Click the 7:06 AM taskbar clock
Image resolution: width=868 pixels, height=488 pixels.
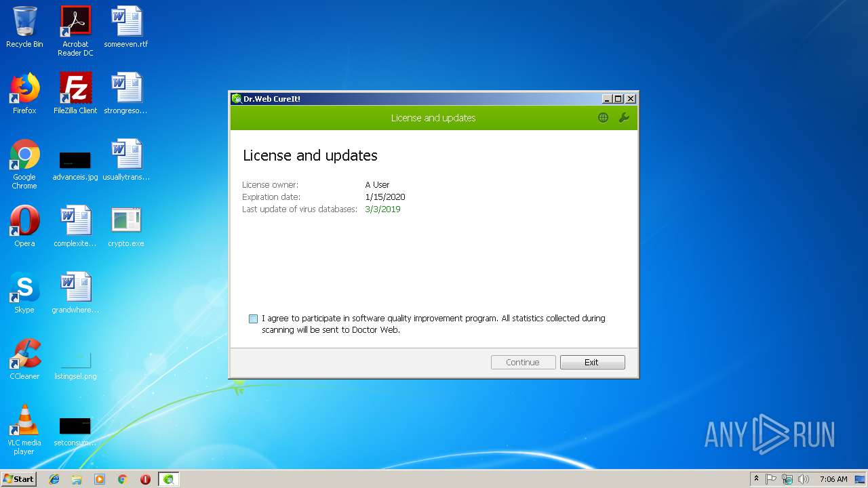click(x=833, y=479)
